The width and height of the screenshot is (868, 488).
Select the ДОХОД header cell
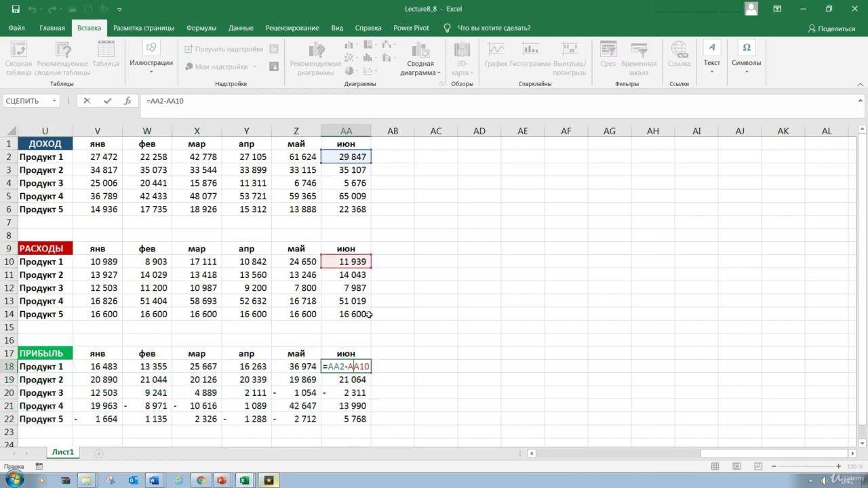45,144
